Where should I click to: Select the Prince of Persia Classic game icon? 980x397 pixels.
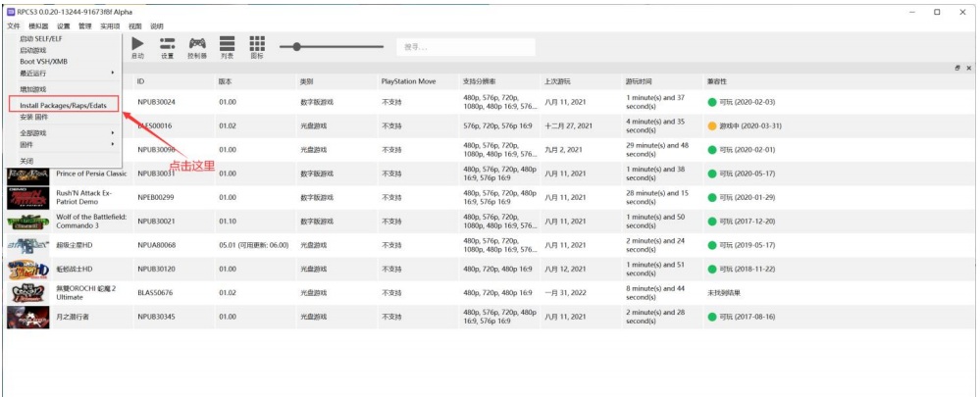coord(27,174)
